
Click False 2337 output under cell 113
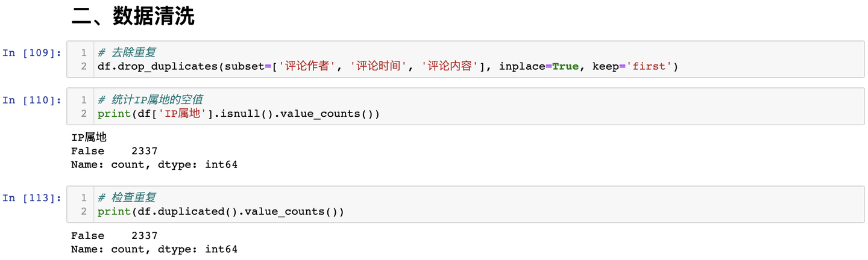coord(114,235)
